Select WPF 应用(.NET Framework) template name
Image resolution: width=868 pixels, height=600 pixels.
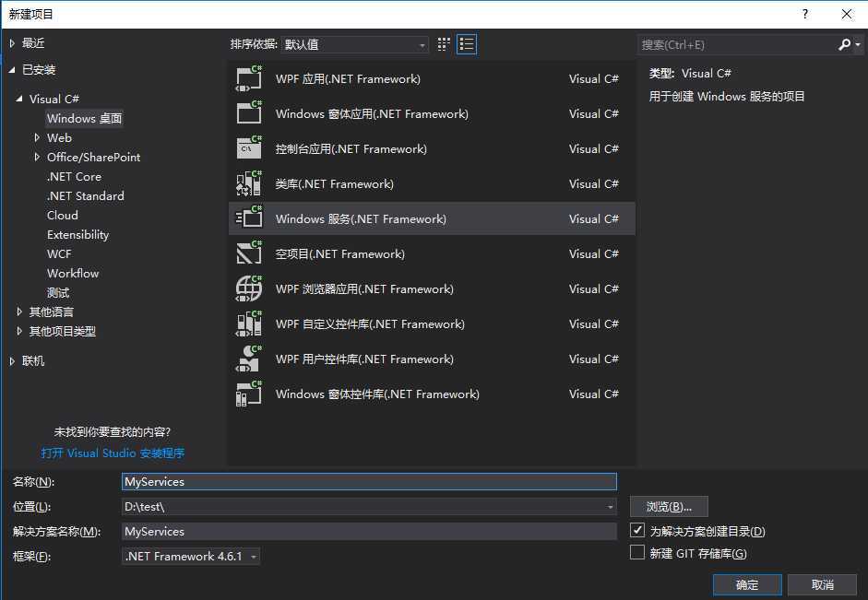[348, 79]
